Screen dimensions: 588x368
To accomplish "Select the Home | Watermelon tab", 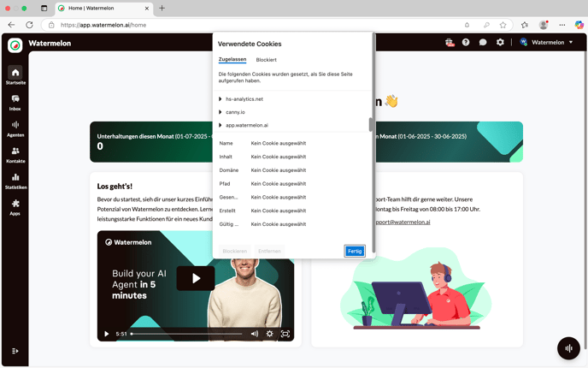I will click(x=104, y=8).
